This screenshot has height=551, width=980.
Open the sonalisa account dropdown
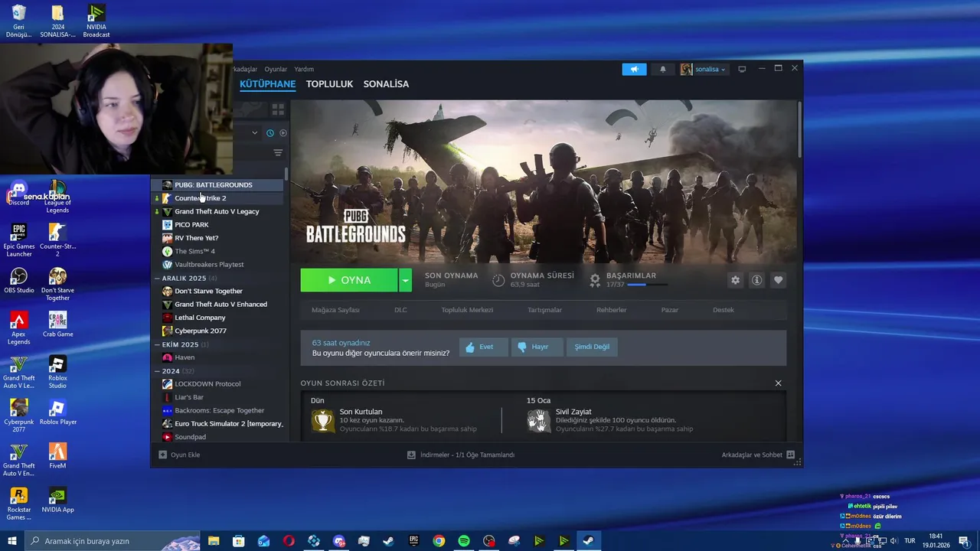(703, 69)
